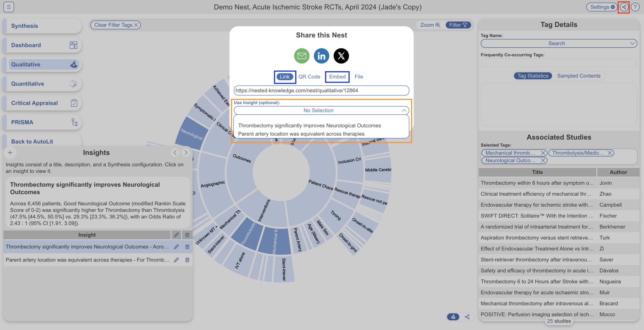The width and height of the screenshot is (644, 330).
Task: Add a new insight with plus icon
Action: [x=10, y=153]
